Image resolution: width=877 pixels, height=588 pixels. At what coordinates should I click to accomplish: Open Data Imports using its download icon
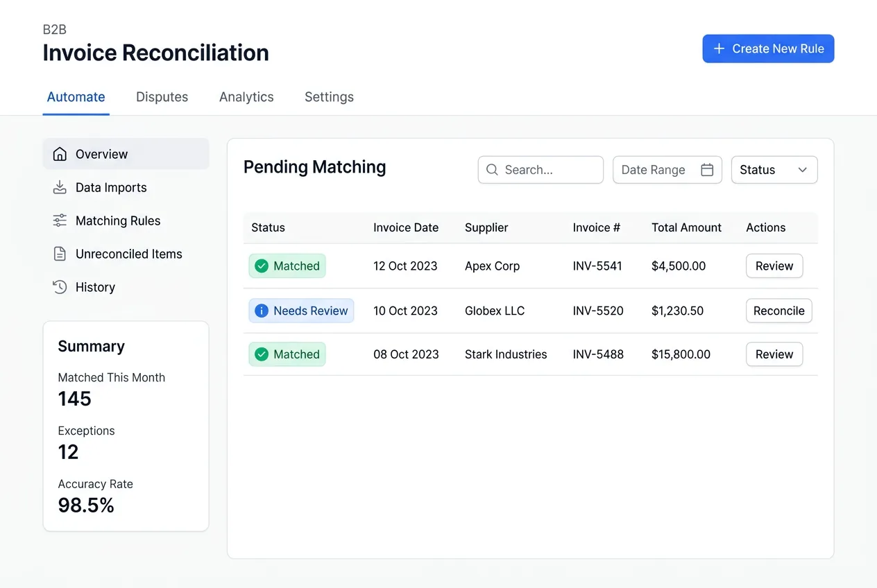[61, 187]
